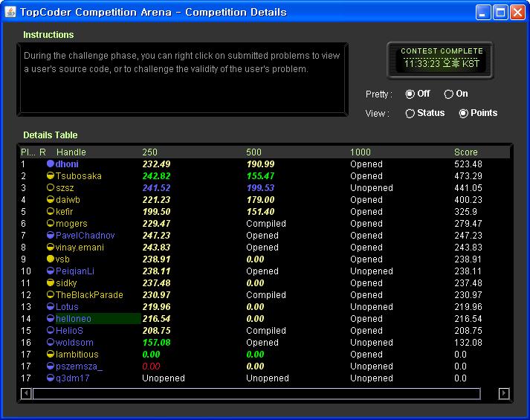Viewport: 530px width, 420px height.
Task: Click the rating icon beside vinay.emani
Action: pyautogui.click(x=51, y=247)
